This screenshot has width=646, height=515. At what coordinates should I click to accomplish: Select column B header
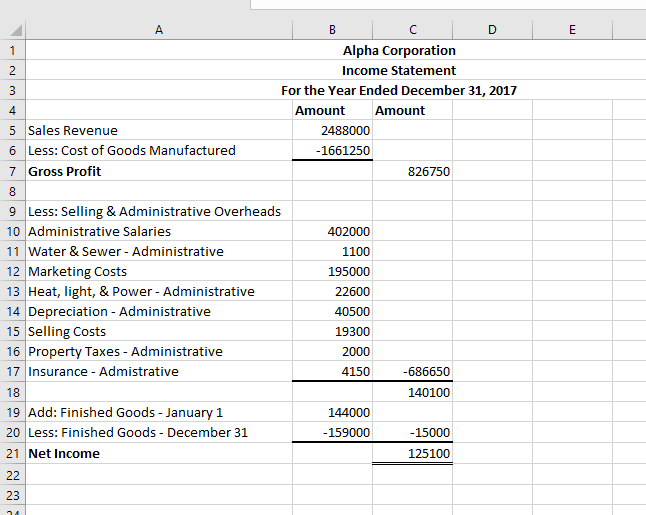332,30
